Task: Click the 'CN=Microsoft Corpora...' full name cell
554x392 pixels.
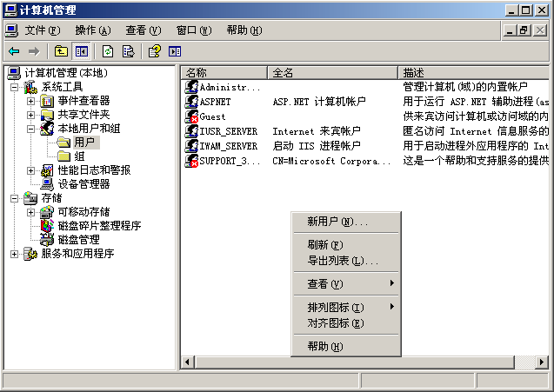Action: [331, 161]
